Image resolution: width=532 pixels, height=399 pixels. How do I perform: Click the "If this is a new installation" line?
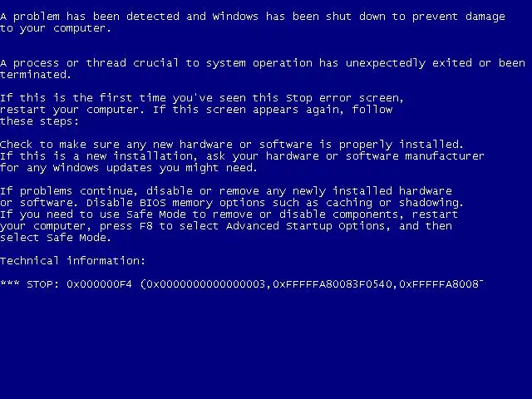(242, 156)
